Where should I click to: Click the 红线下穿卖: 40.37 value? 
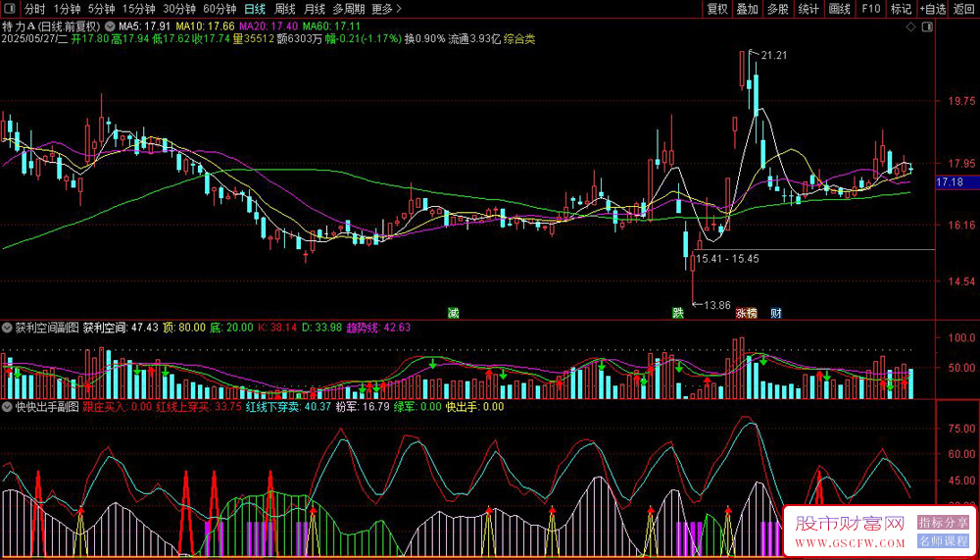289,407
